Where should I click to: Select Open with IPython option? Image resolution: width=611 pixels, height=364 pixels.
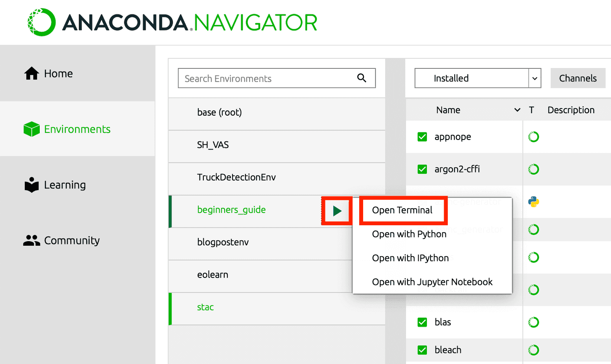[x=410, y=258]
